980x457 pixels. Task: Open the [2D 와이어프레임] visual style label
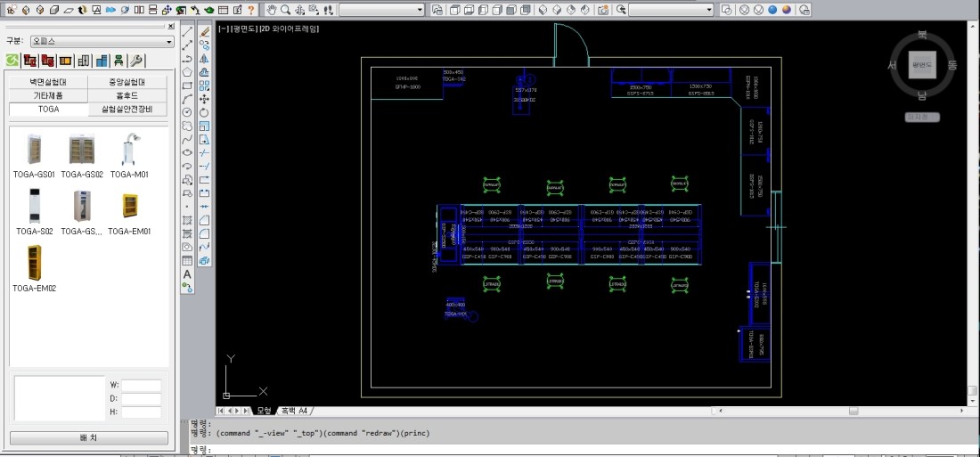[x=290, y=29]
